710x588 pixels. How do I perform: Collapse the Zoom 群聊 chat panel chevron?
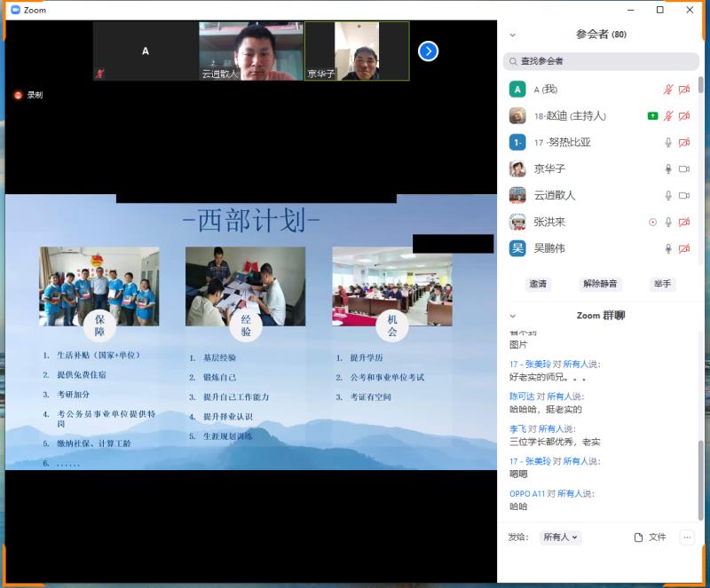pyautogui.click(x=512, y=316)
